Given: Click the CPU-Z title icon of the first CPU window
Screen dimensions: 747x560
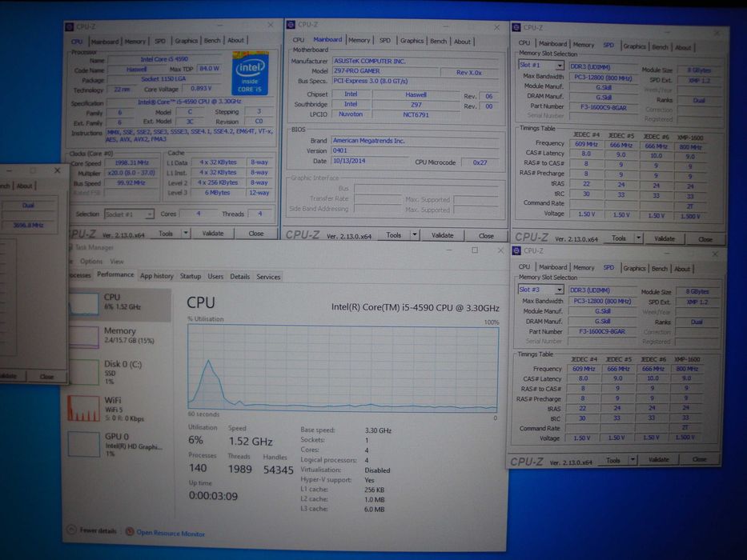Looking at the screenshot, I should pyautogui.click(x=69, y=26).
